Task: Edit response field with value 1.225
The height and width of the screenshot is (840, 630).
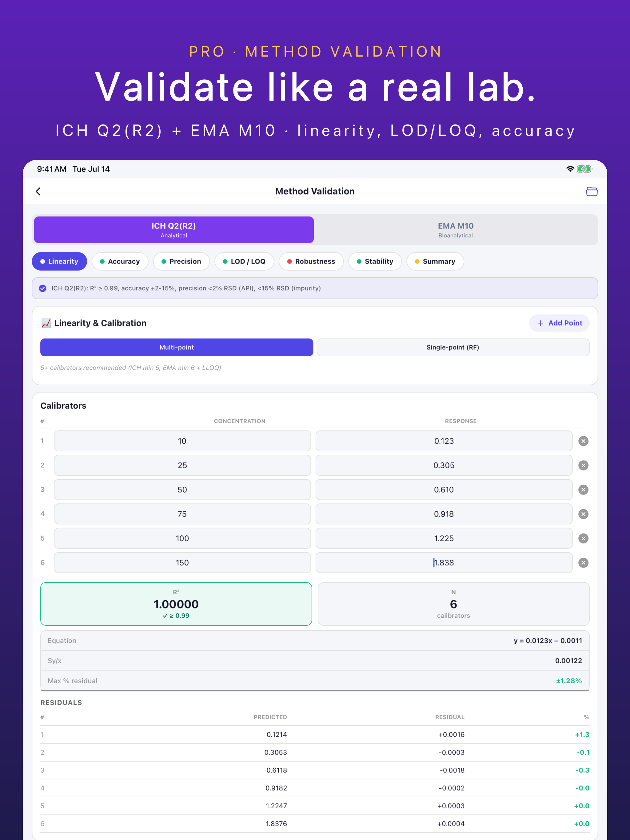Action: [x=444, y=538]
